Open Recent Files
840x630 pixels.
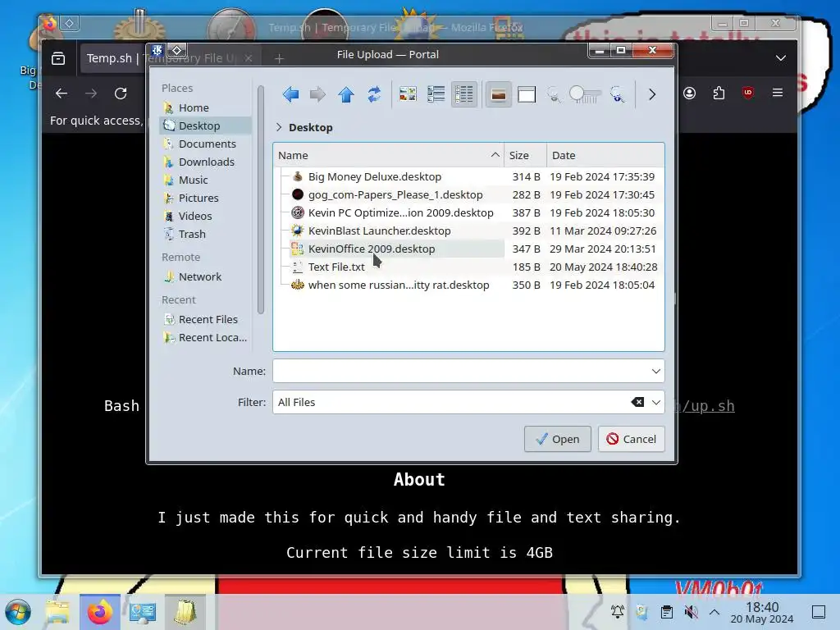[x=205, y=319]
